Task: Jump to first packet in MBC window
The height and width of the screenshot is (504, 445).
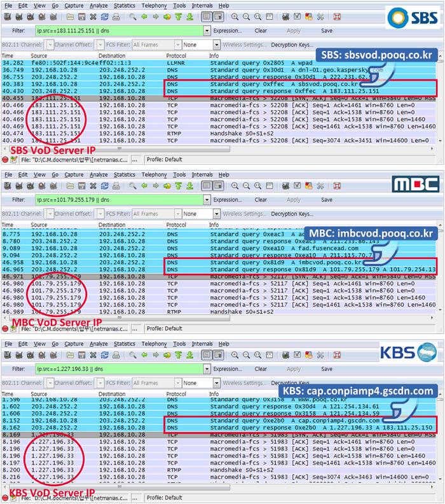Action: 179,185
